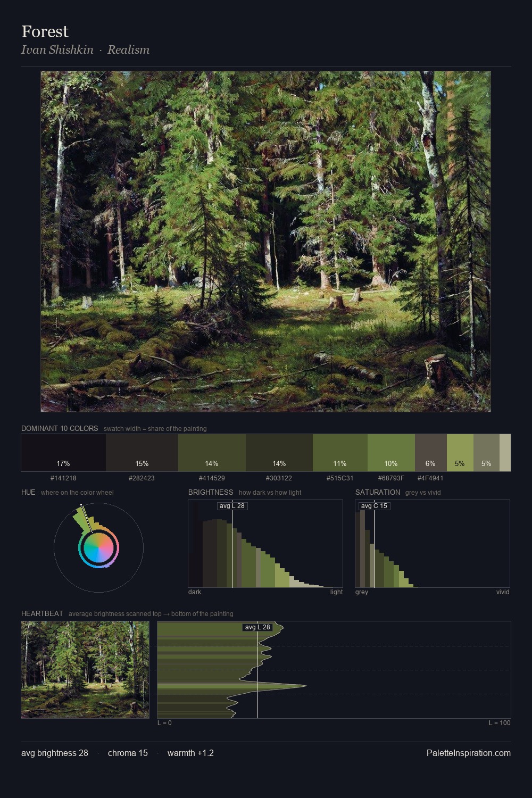Click the 'BRIGHTNESS' section heading
Viewport: 532px width, 798px height.
tap(211, 492)
